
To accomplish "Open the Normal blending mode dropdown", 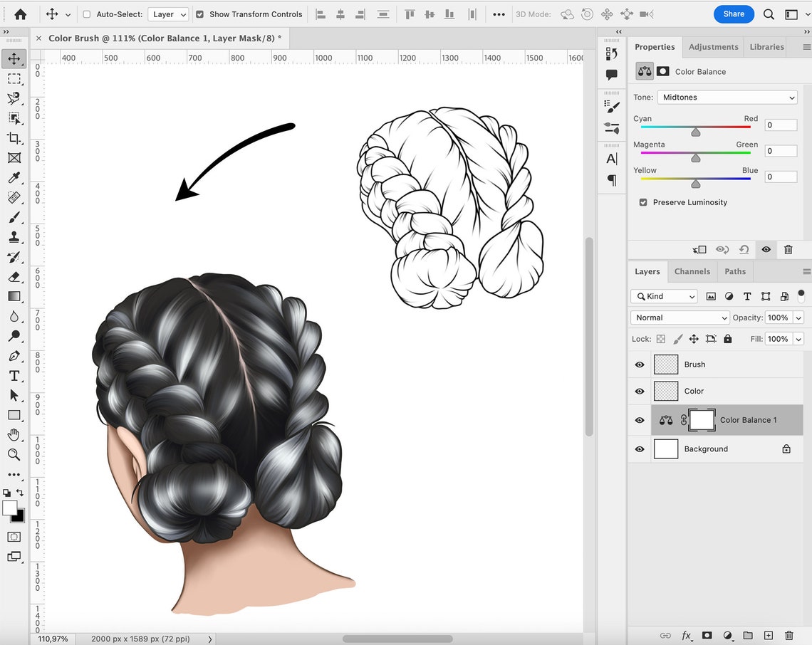I will [680, 318].
